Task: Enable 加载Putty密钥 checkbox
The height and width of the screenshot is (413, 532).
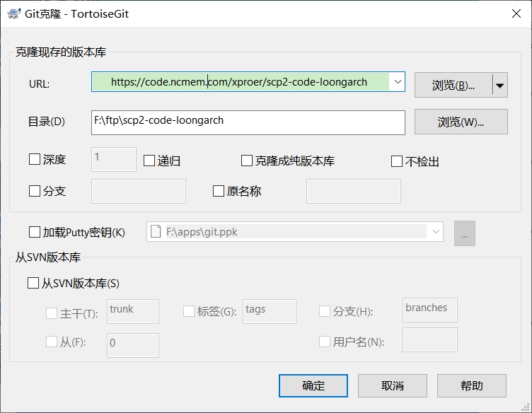Action: coord(35,232)
